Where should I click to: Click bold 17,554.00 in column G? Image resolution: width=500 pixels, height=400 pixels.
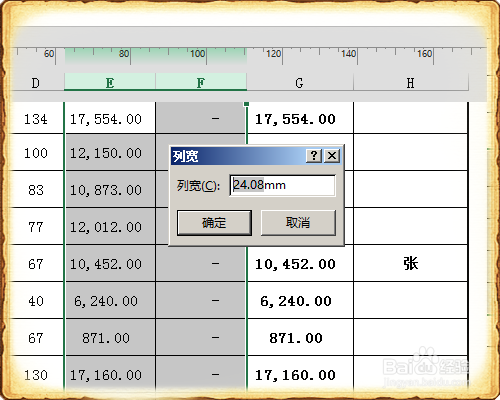300,118
